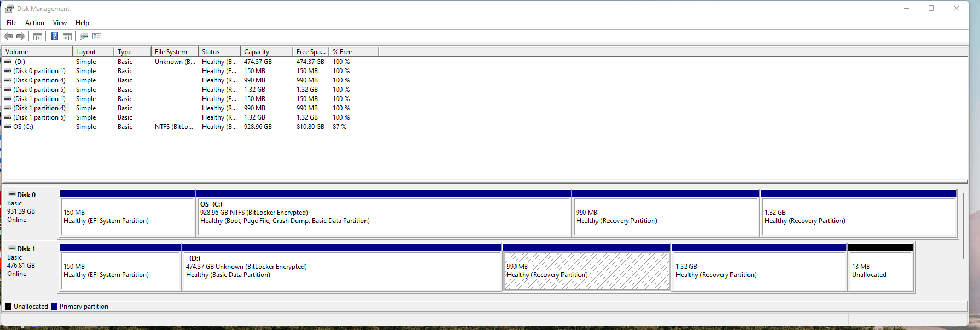This screenshot has height=330, width=980.
Task: Sort by the Volume column header
Action: click(x=37, y=52)
